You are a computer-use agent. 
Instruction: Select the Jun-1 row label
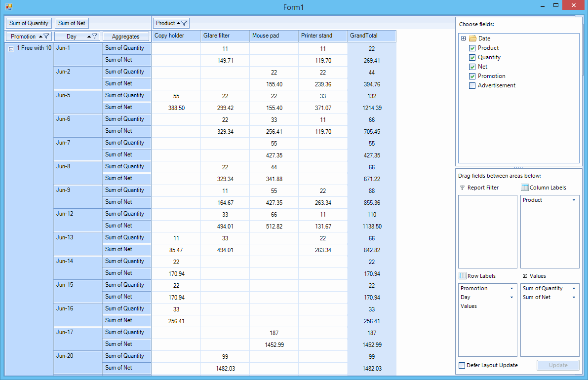tap(78, 54)
